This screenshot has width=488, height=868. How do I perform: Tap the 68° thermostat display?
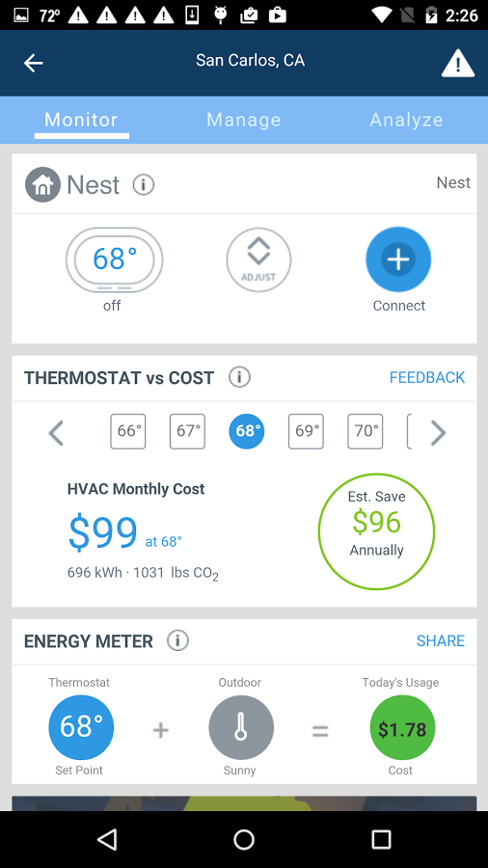pos(115,259)
